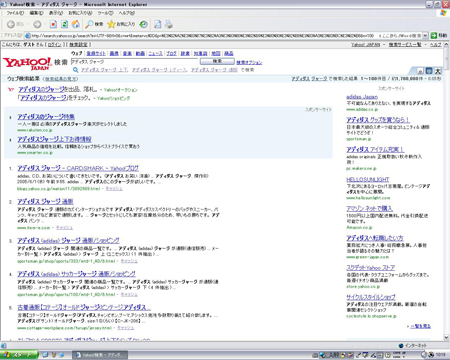The image size is (450, 360).
Task: Open the ヘルプ (Help) menu
Action: [127, 13]
